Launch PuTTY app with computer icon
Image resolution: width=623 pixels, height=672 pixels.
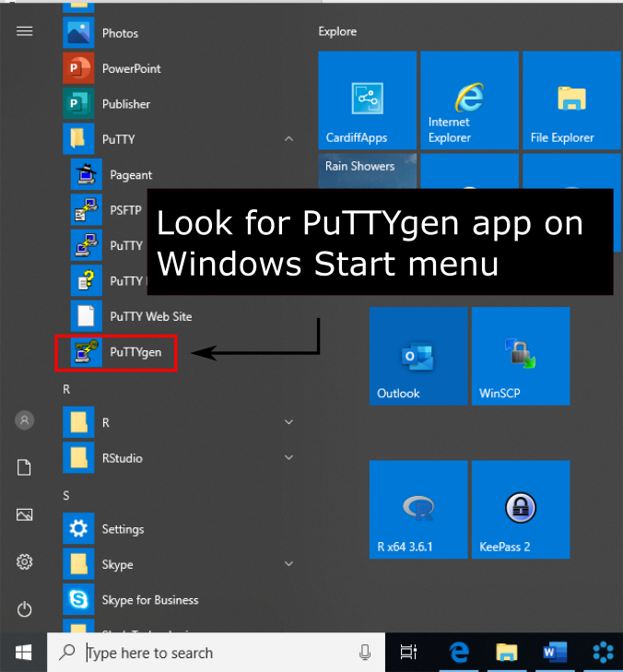(x=86, y=245)
